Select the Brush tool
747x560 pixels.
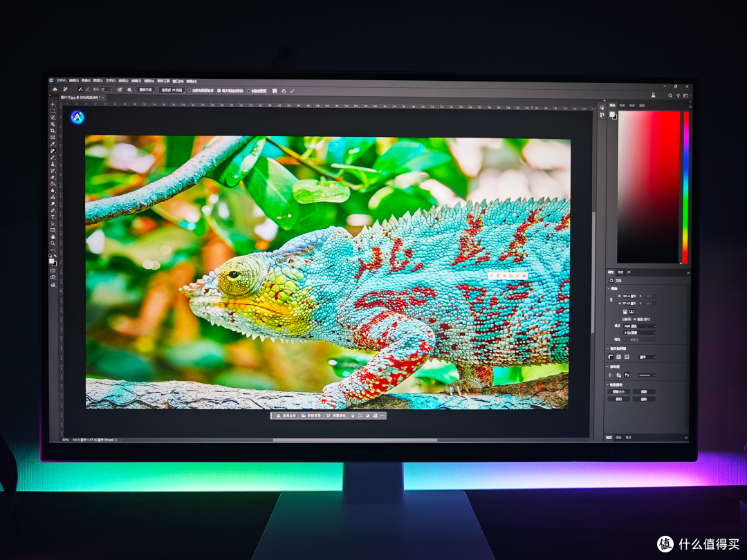point(53,157)
